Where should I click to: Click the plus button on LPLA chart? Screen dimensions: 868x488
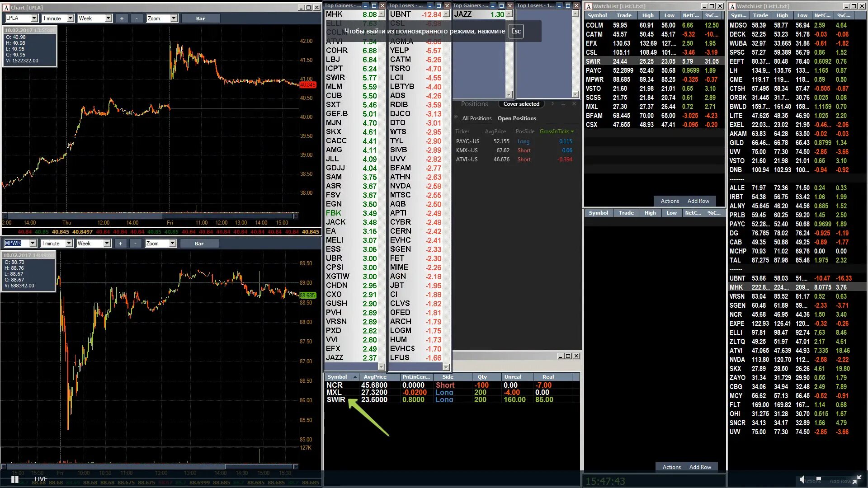(122, 19)
